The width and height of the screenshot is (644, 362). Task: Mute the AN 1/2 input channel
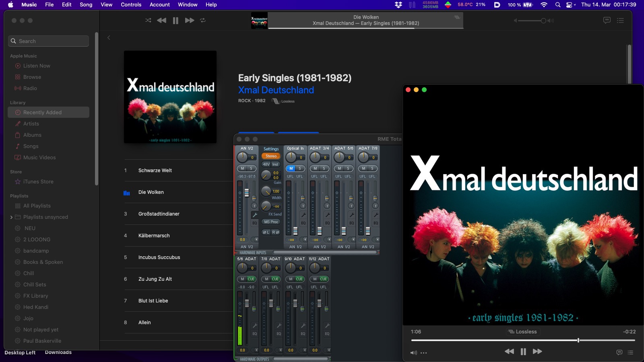tap(242, 169)
